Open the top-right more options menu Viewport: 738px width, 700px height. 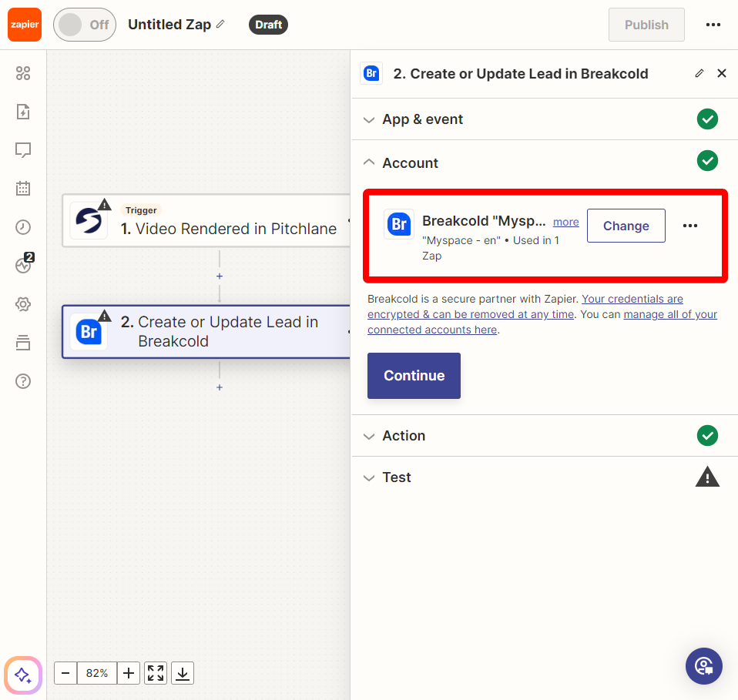tap(713, 25)
